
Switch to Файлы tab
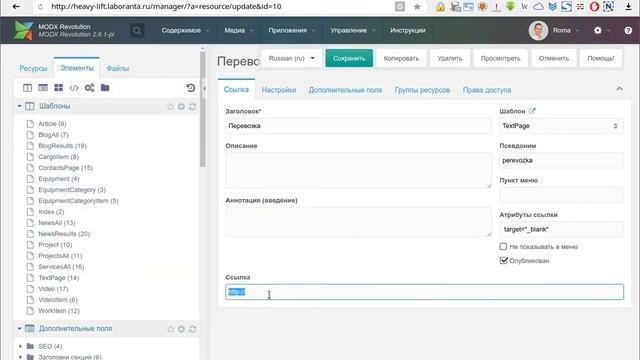coord(118,68)
